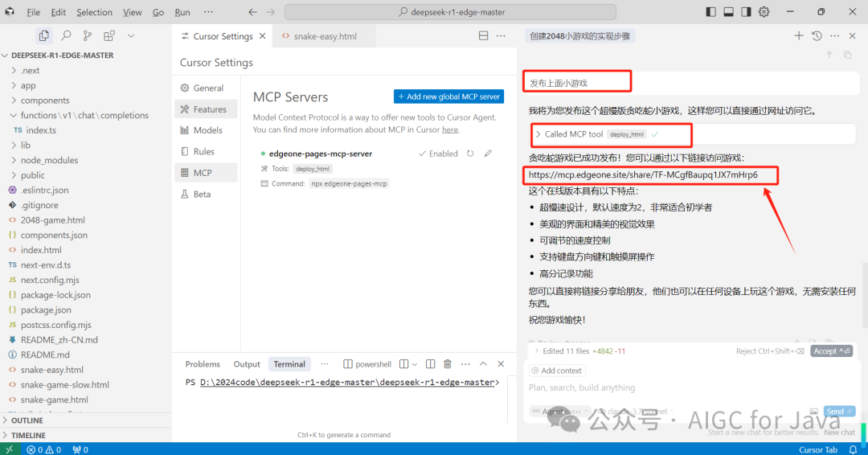Image resolution: width=868 pixels, height=455 pixels.
Task: Click Add new global MCP server
Action: coord(448,96)
